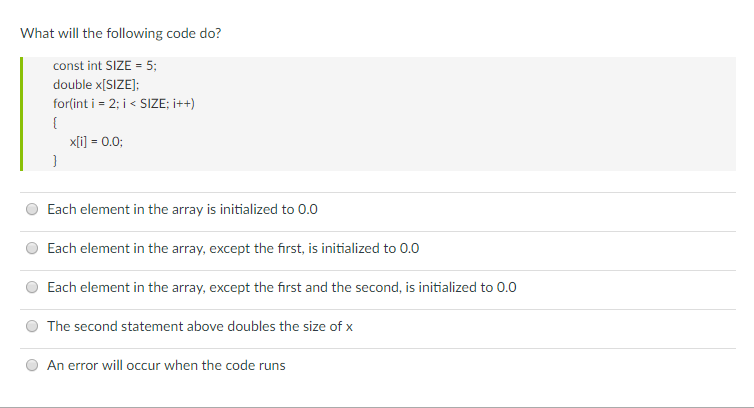This screenshot has height=408, width=754.
Task: Click code line 'const int SIZE = 5;'
Action: pyautogui.click(x=105, y=65)
